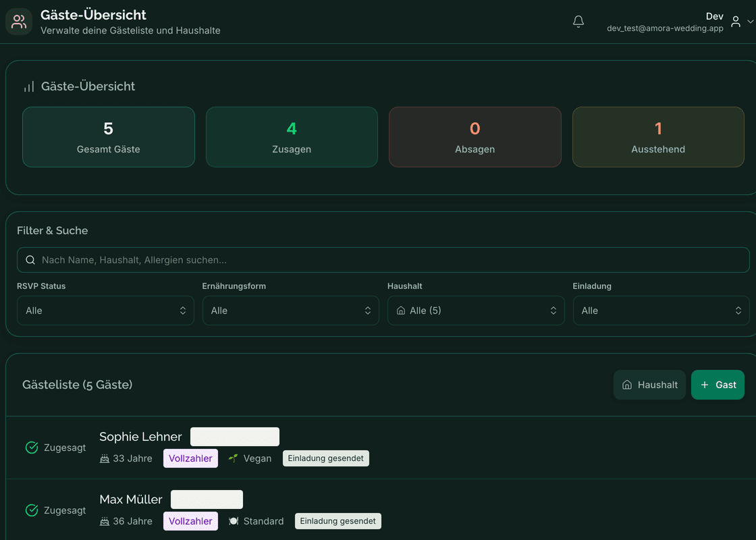Image resolution: width=756 pixels, height=540 pixels.
Task: Click the house icon on Haushalt button
Action: [x=627, y=385]
